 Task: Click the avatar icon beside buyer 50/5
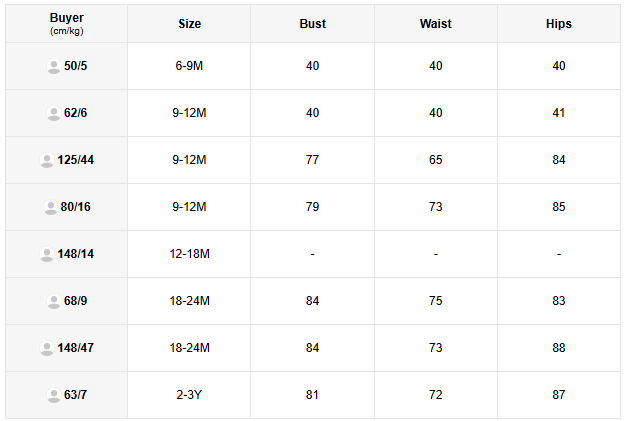click(x=53, y=66)
